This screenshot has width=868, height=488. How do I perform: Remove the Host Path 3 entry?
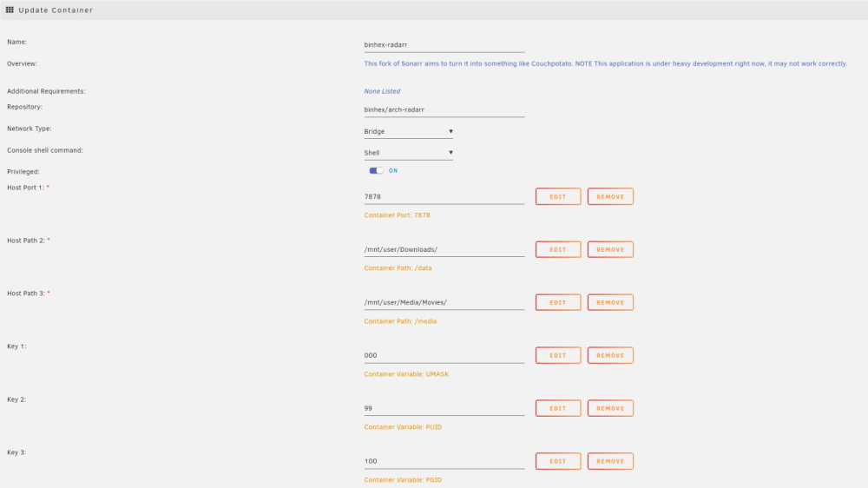pos(610,302)
